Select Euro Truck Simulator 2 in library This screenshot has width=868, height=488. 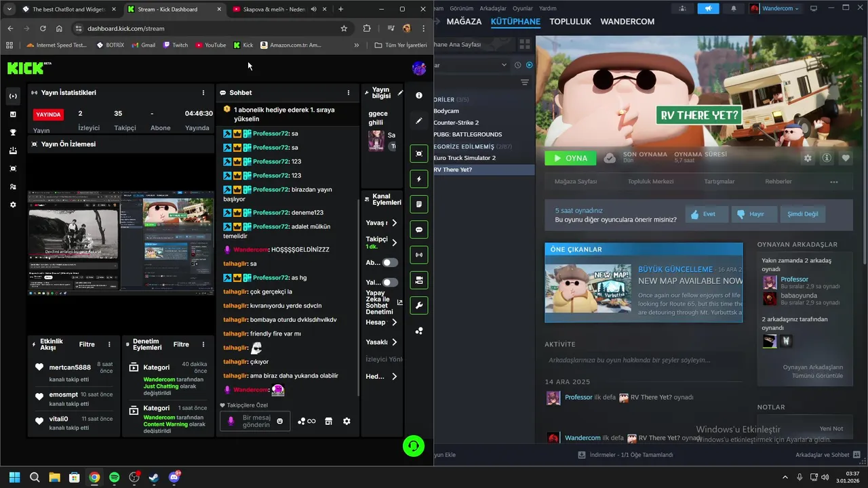click(465, 158)
